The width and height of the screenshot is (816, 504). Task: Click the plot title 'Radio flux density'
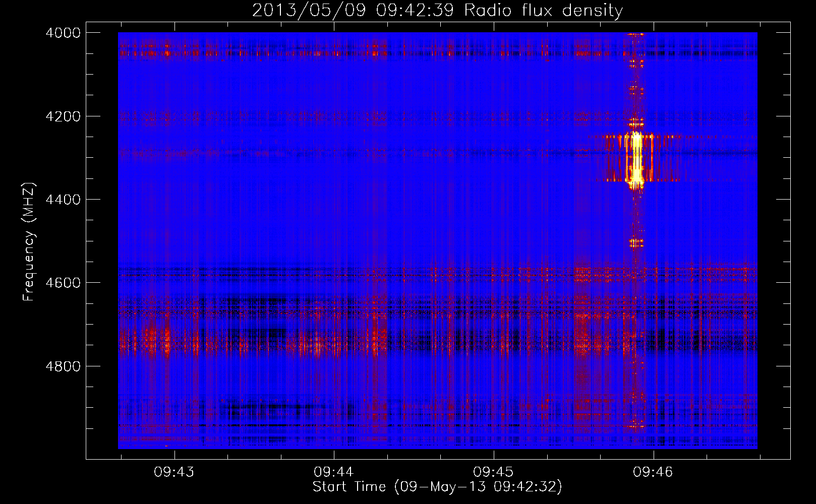pos(437,10)
